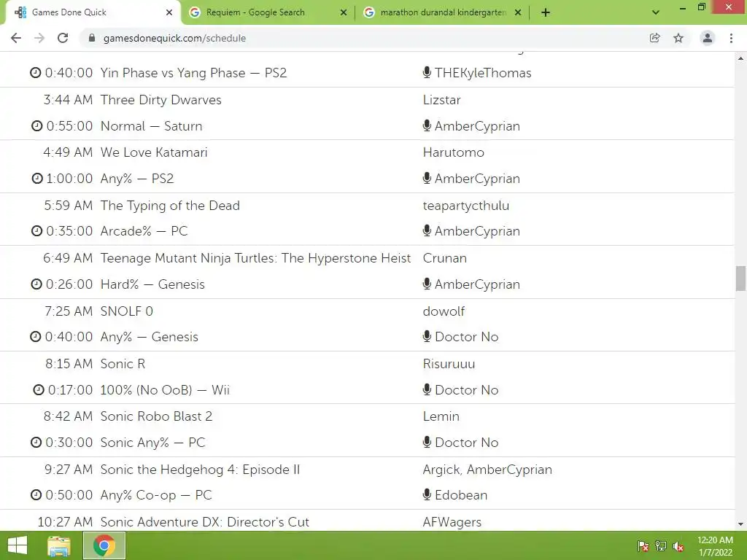Click the scrollbar down arrow
Screen dimensions: 747x560
coord(740,524)
